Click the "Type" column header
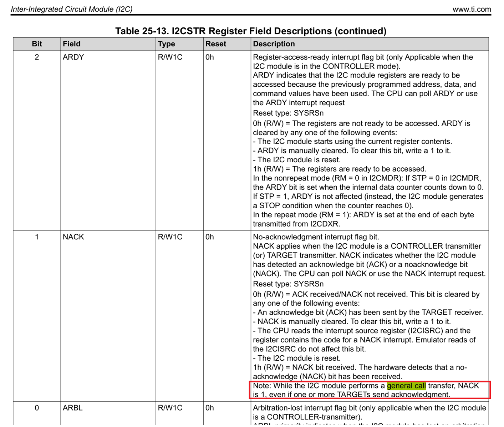The height and width of the screenshot is (427, 504). tap(167, 44)
